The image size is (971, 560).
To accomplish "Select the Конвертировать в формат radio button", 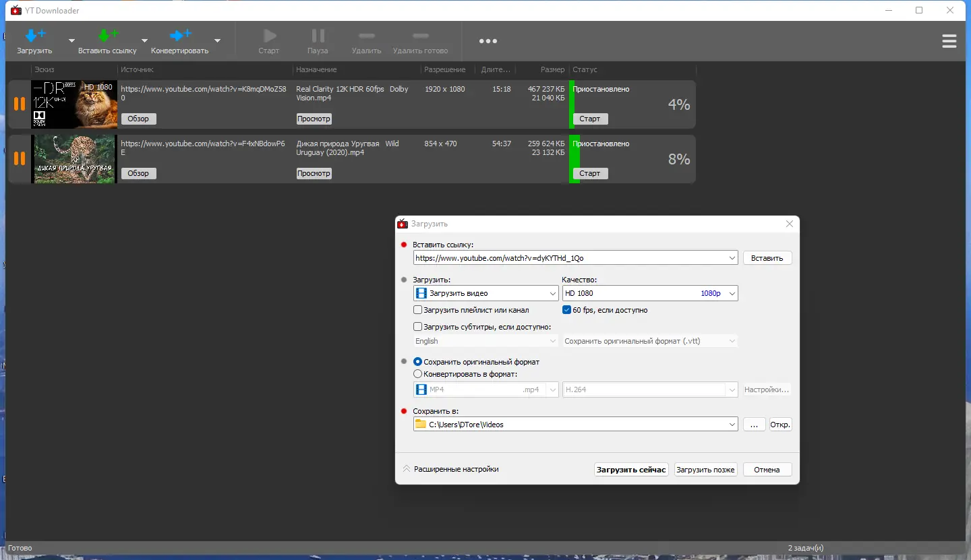I will 418,374.
